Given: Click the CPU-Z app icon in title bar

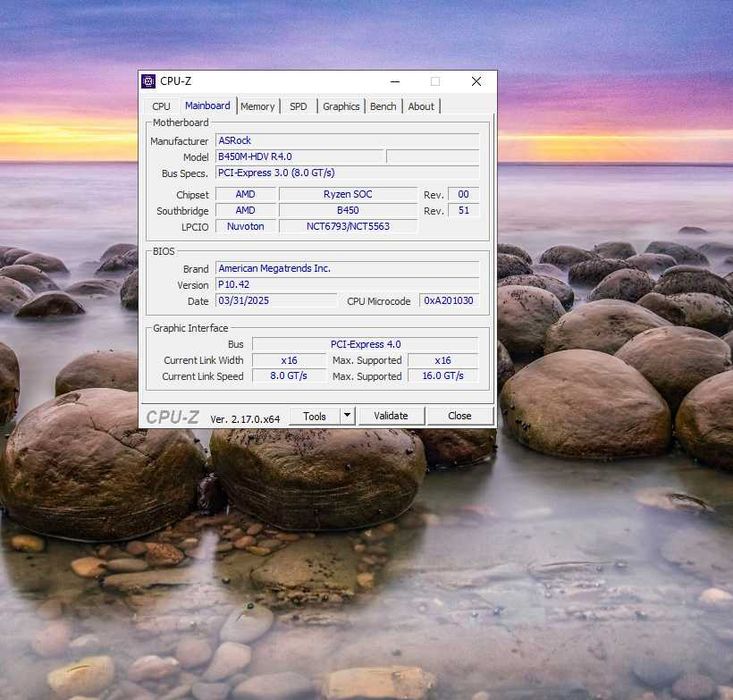Looking at the screenshot, I should tap(149, 81).
